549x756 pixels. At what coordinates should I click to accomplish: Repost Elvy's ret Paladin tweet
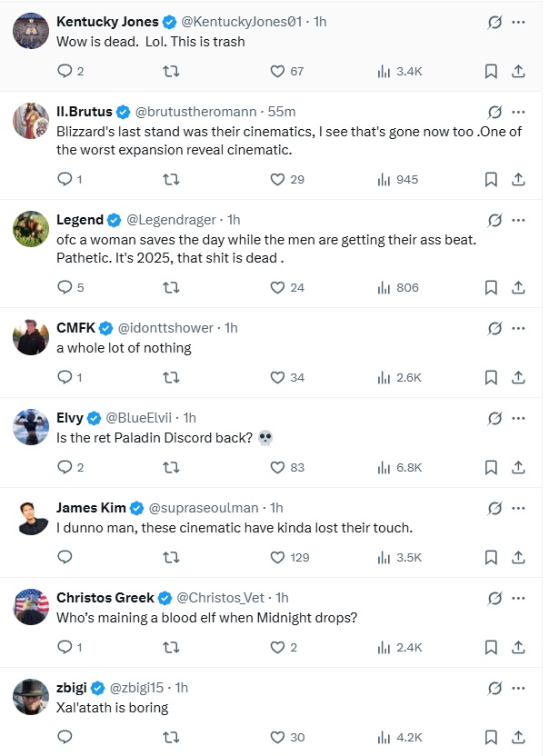pos(171,467)
